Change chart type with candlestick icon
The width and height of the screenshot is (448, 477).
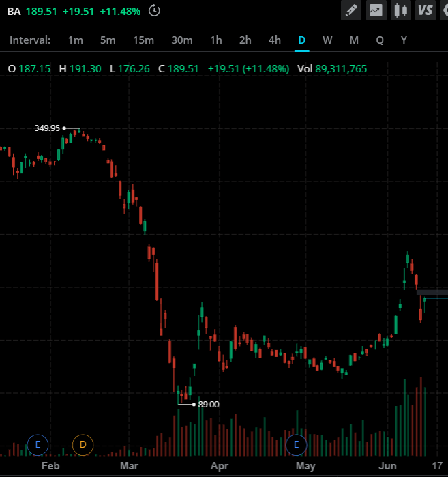[x=400, y=11]
